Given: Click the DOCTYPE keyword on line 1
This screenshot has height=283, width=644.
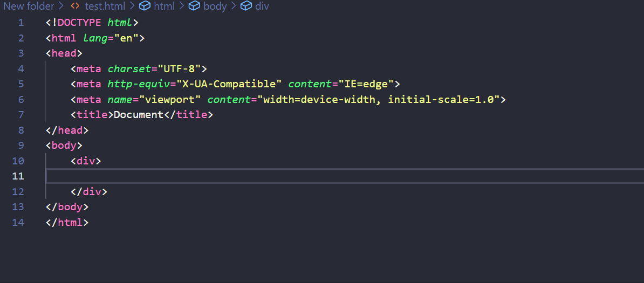Looking at the screenshot, I should click(79, 23).
